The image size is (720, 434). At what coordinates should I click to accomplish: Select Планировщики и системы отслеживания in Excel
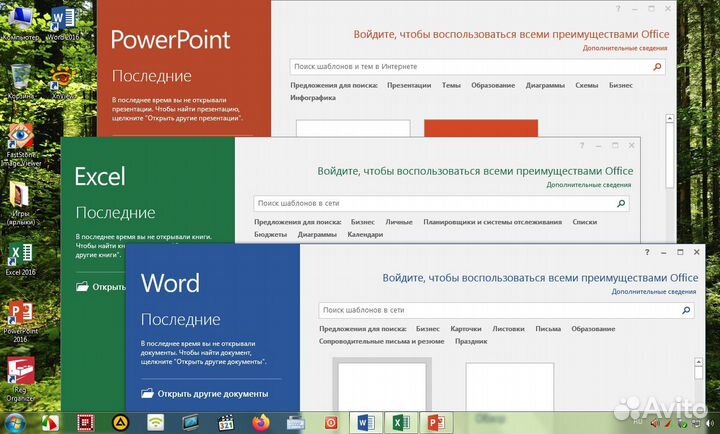[x=493, y=222]
